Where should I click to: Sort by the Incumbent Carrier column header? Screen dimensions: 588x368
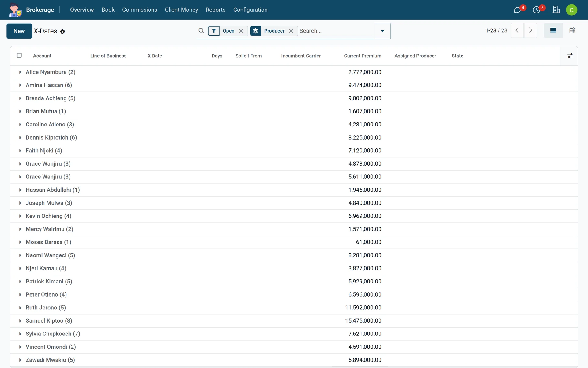click(x=301, y=56)
